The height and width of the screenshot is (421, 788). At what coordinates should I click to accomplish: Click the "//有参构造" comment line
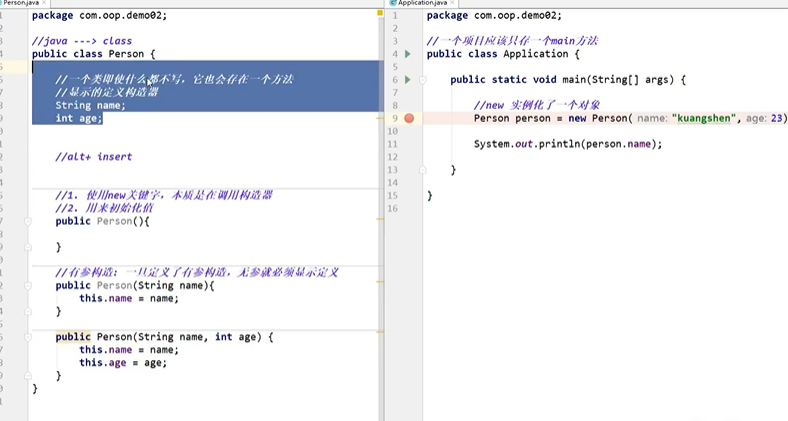(196, 272)
